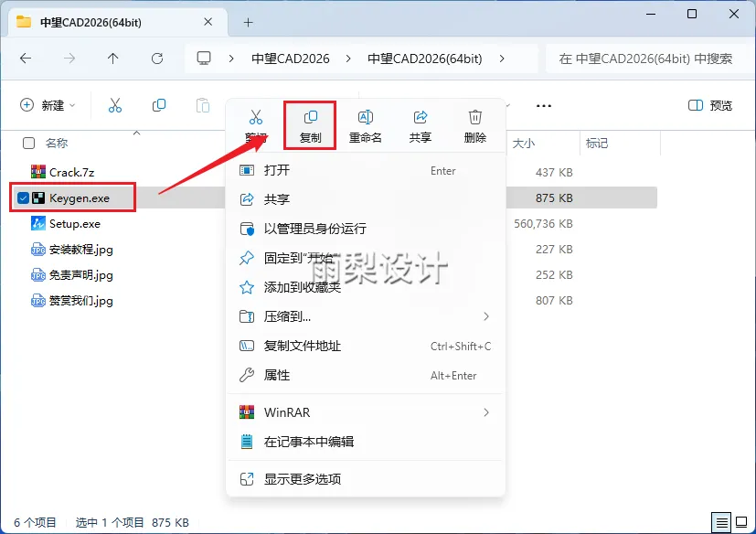Click the 安装教程.jpg image file icon
Screen dimensions: 756x534
(x=38, y=250)
